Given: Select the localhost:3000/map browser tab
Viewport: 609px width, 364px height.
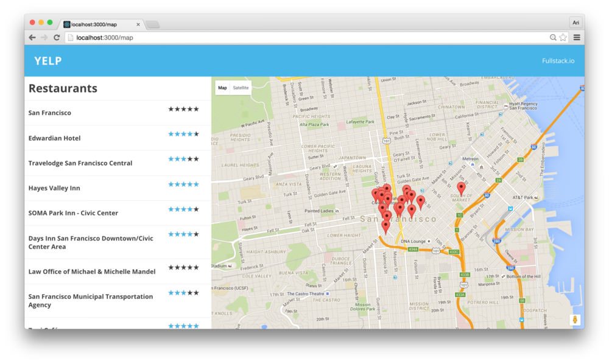Looking at the screenshot, I should 97,24.
